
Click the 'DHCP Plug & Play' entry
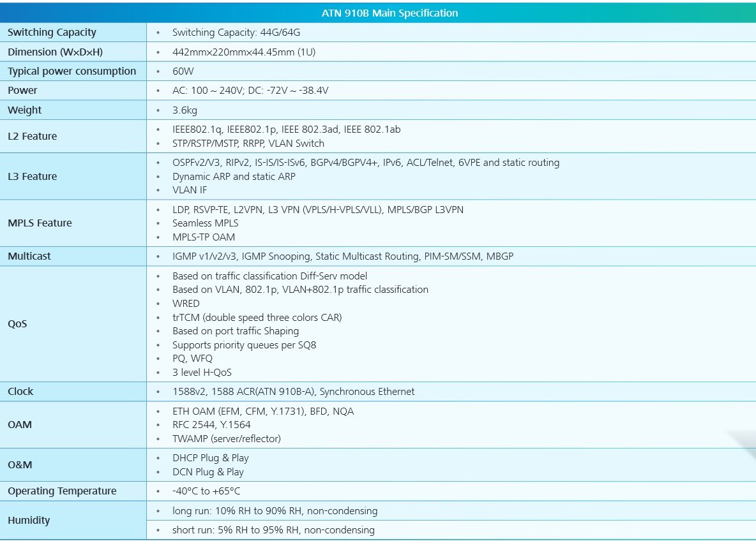coord(211,458)
